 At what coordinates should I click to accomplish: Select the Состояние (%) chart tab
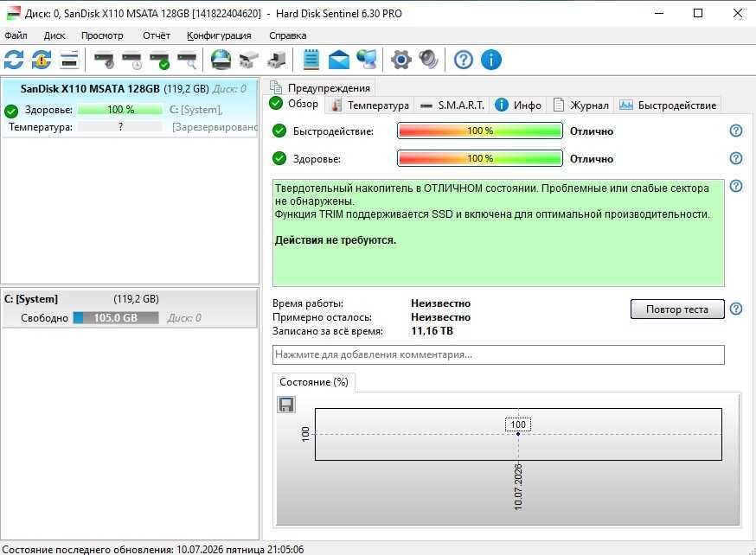(x=314, y=382)
